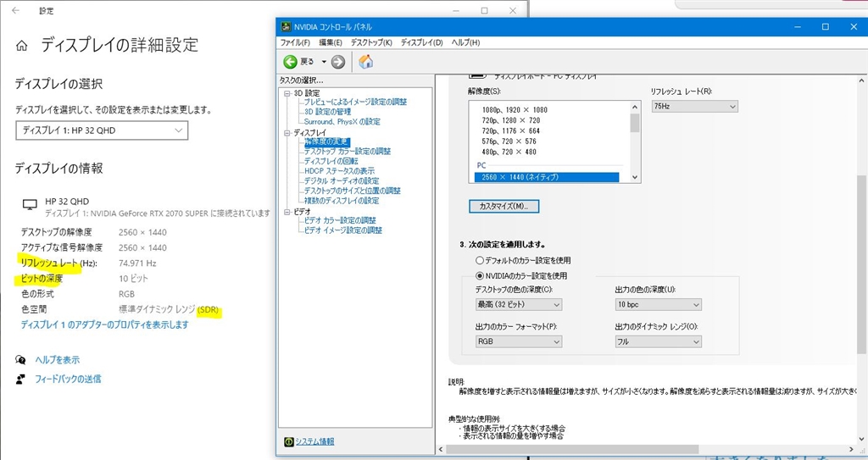
Task: Click the feedback person icon in Settings
Action: 20,380
